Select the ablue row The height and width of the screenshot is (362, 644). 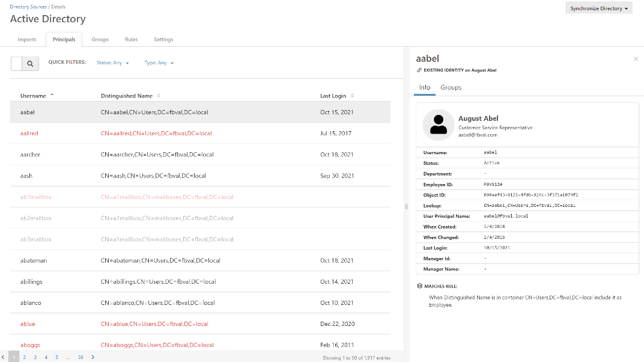(200, 324)
